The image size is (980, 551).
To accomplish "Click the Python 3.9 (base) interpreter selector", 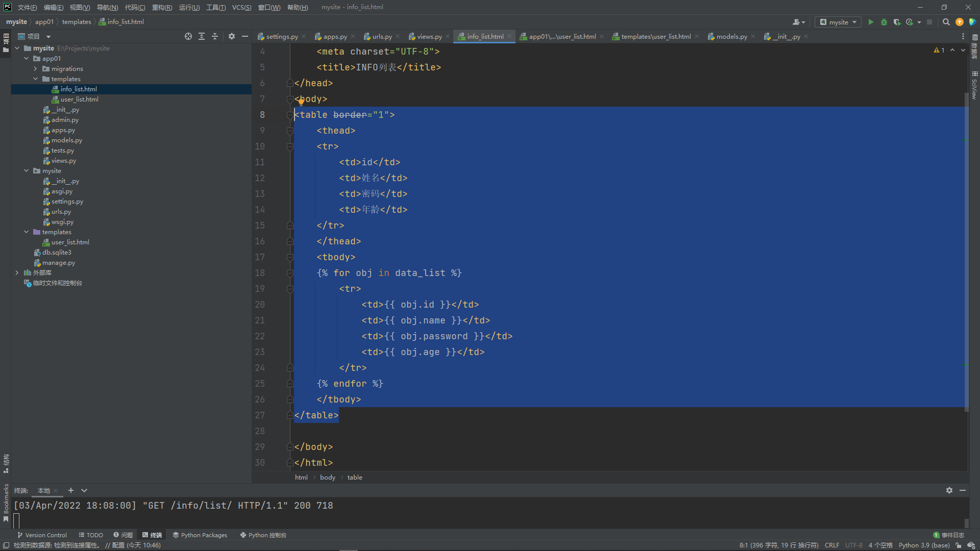I will (924, 545).
